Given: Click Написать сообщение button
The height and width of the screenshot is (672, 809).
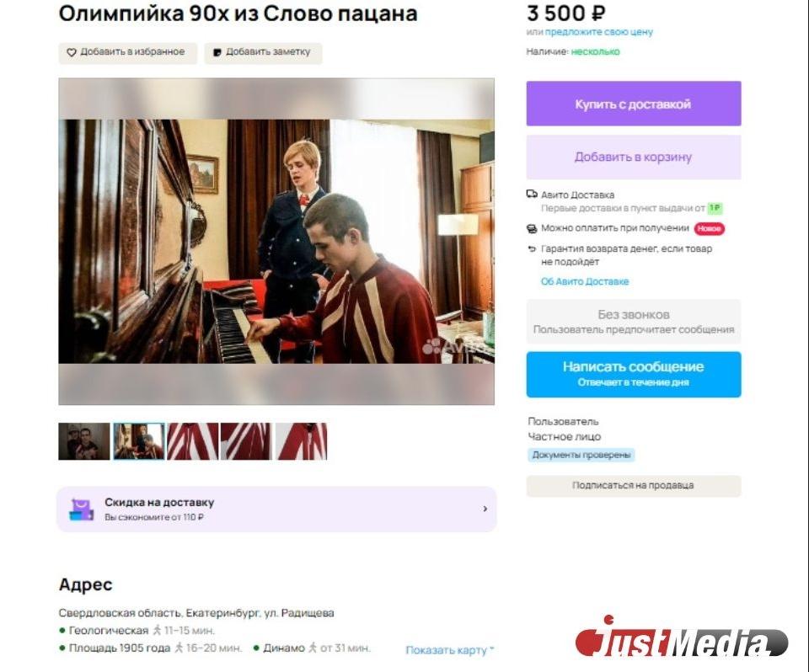Looking at the screenshot, I should click(x=634, y=375).
